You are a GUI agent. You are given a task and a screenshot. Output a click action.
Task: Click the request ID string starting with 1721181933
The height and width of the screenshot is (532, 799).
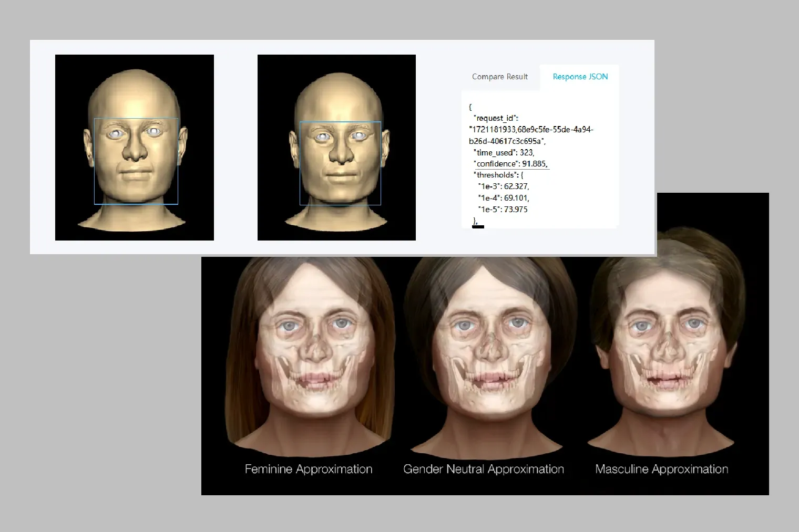(531, 130)
